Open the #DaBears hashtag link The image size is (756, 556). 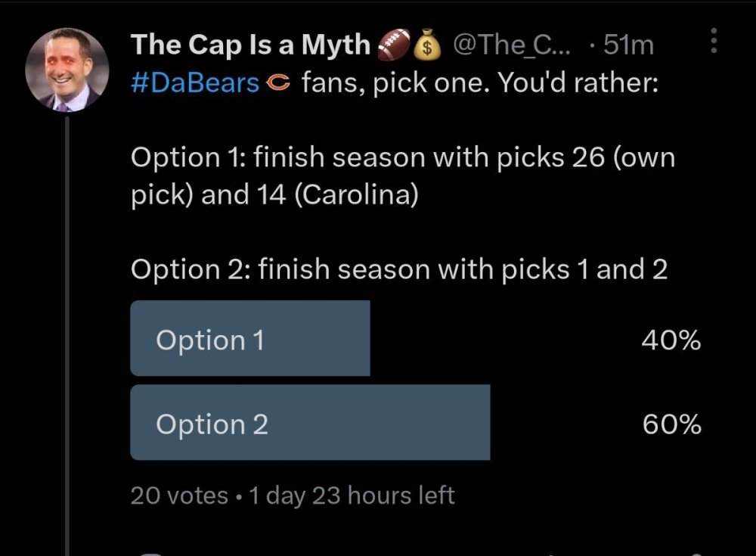[195, 82]
